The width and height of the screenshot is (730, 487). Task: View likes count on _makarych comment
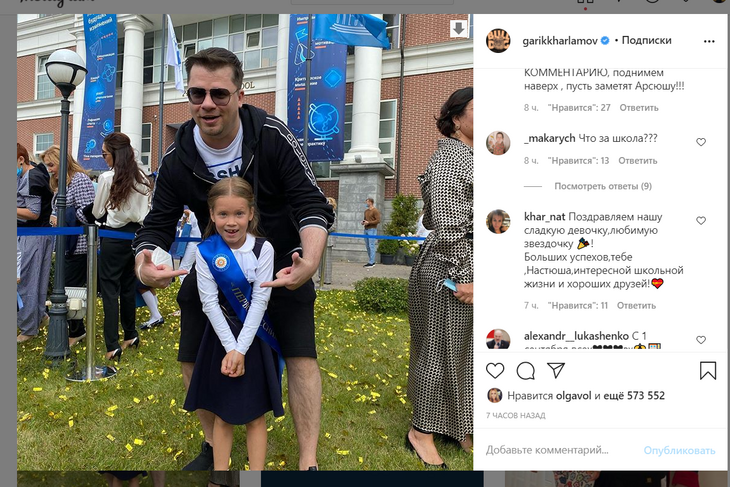pyautogui.click(x=578, y=161)
